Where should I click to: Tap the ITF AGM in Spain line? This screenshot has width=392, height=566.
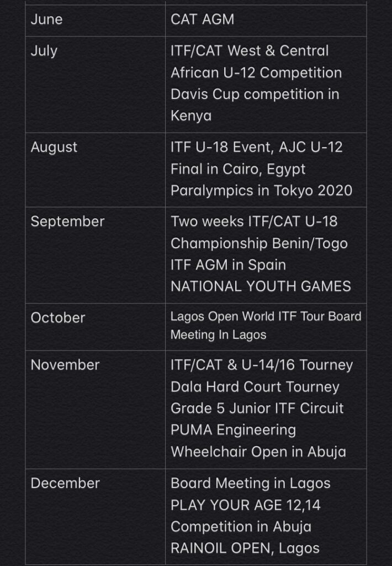228,265
